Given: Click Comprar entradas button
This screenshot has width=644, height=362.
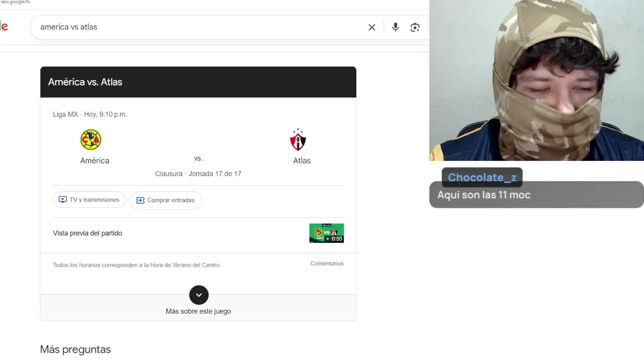Looking at the screenshot, I should (x=166, y=200).
